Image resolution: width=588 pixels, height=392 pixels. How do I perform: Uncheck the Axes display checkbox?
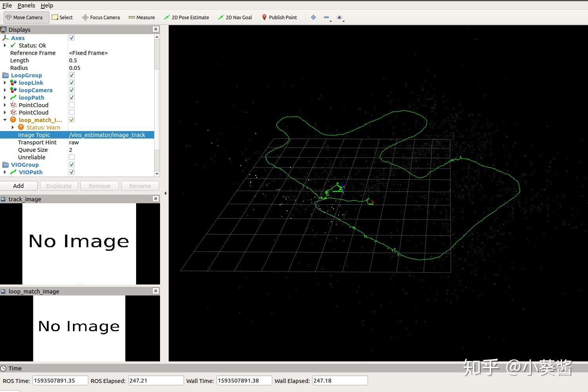coord(72,38)
